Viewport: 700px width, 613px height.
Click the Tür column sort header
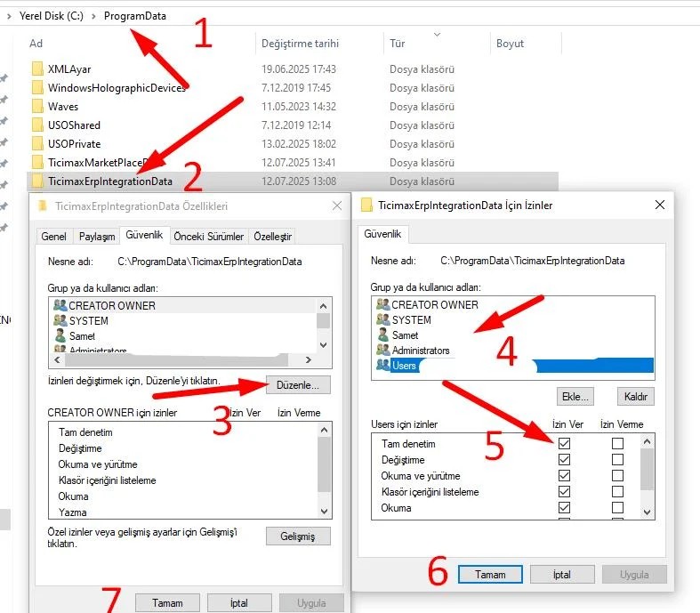click(398, 44)
